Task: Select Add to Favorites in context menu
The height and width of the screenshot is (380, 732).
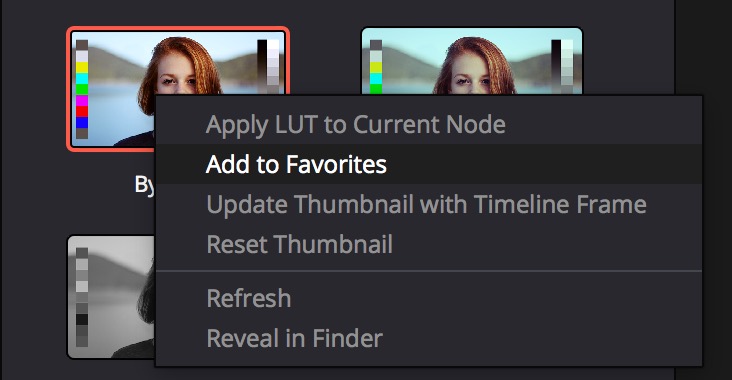Action: 296,164
